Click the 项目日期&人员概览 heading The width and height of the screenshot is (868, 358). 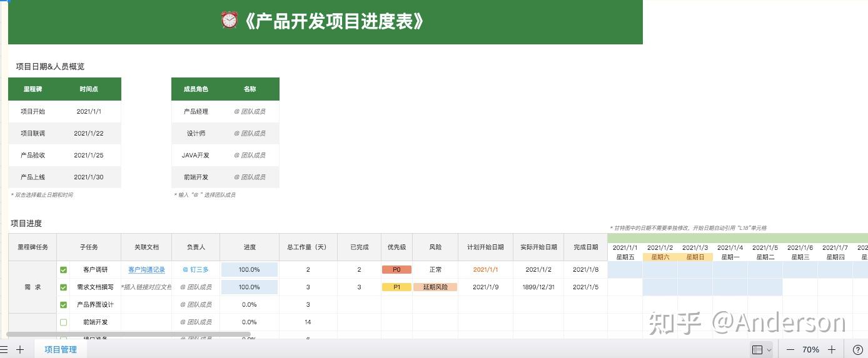click(50, 66)
